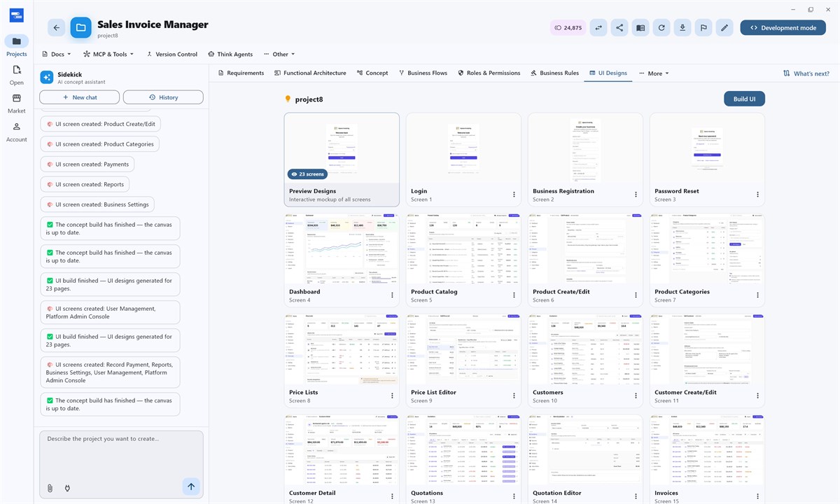Click the blue project folder icon
840x504 pixels.
tap(80, 28)
